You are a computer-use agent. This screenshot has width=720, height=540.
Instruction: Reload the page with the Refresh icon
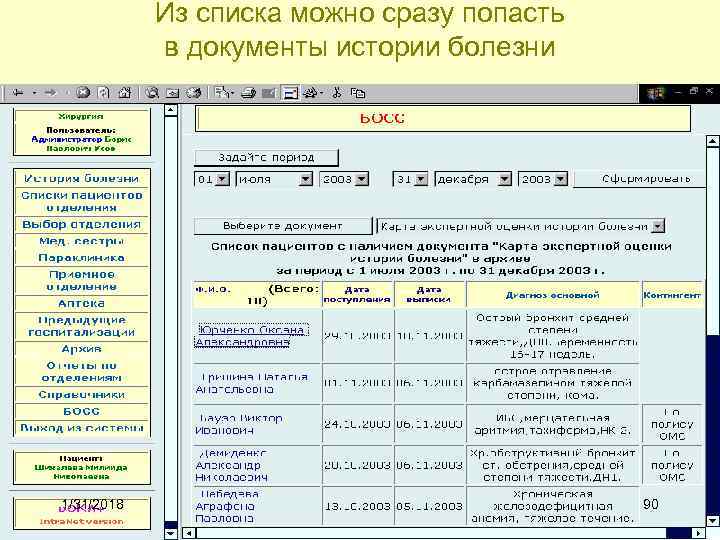click(104, 93)
